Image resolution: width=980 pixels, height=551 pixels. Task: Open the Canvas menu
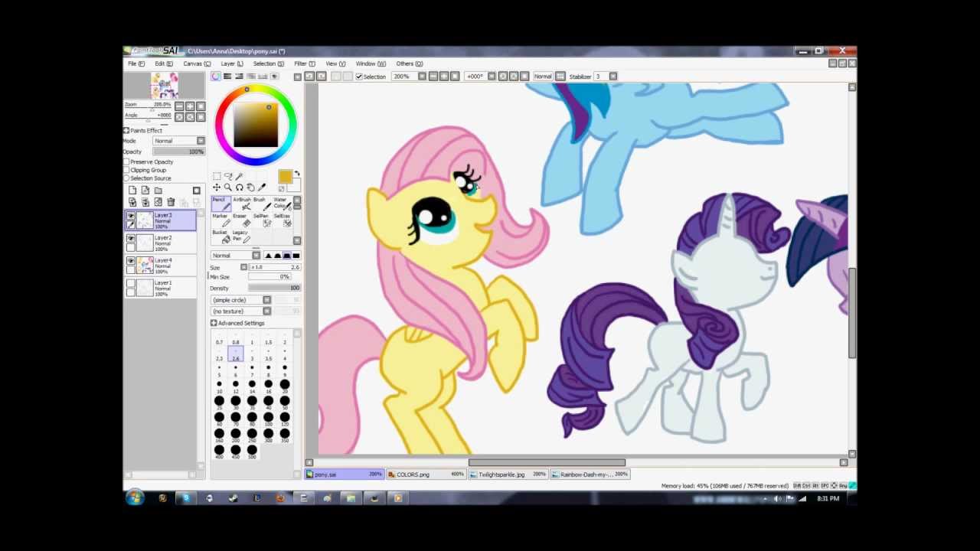[x=196, y=64]
